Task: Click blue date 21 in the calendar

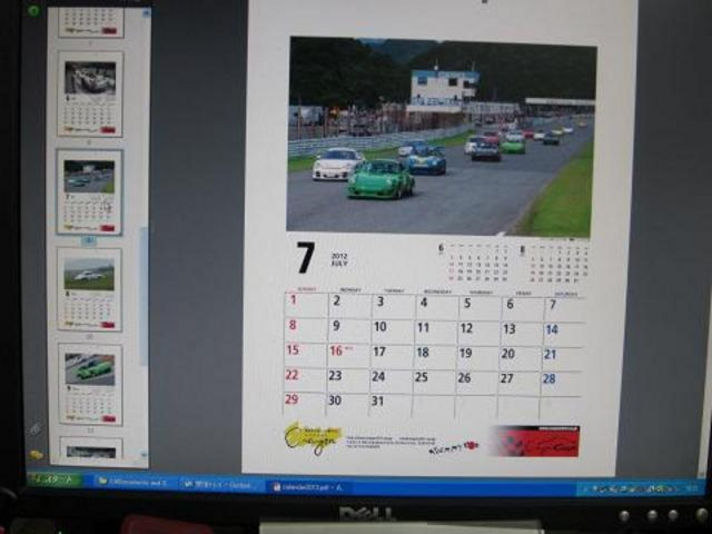Action: pyautogui.click(x=550, y=354)
